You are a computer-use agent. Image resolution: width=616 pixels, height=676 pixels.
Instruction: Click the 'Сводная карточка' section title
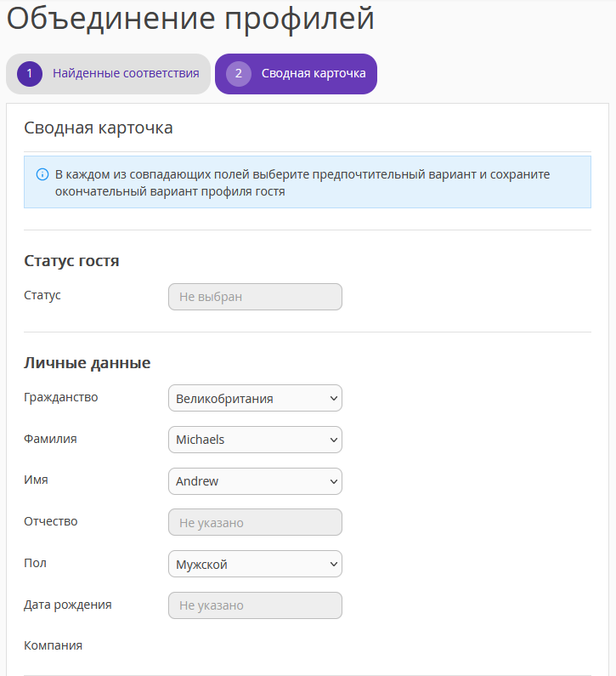click(x=99, y=128)
